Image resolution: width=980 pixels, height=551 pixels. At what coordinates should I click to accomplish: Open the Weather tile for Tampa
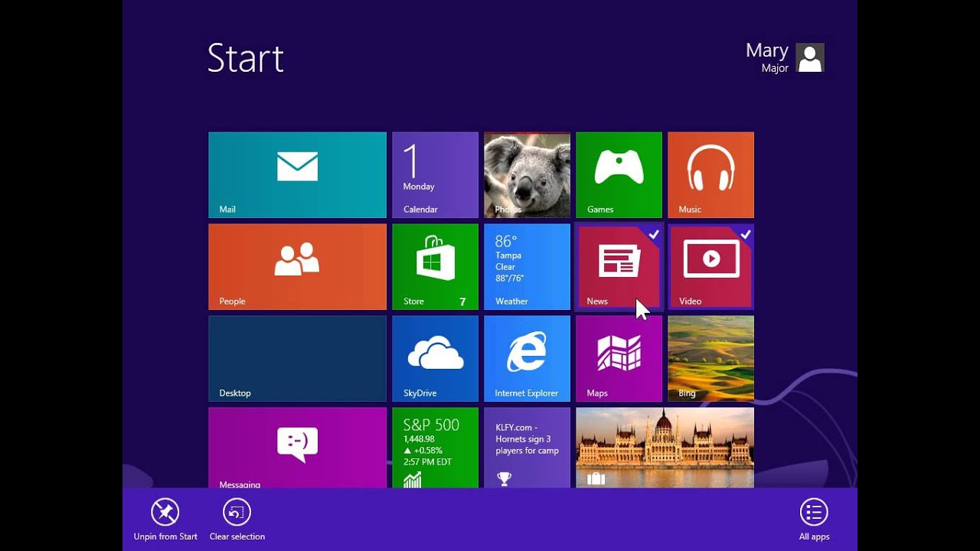[527, 266]
